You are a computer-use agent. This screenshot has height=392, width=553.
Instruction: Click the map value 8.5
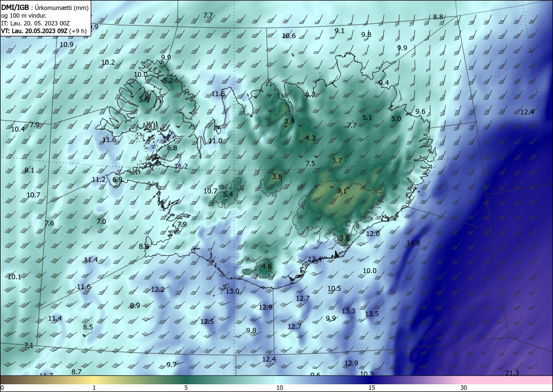click(x=88, y=327)
